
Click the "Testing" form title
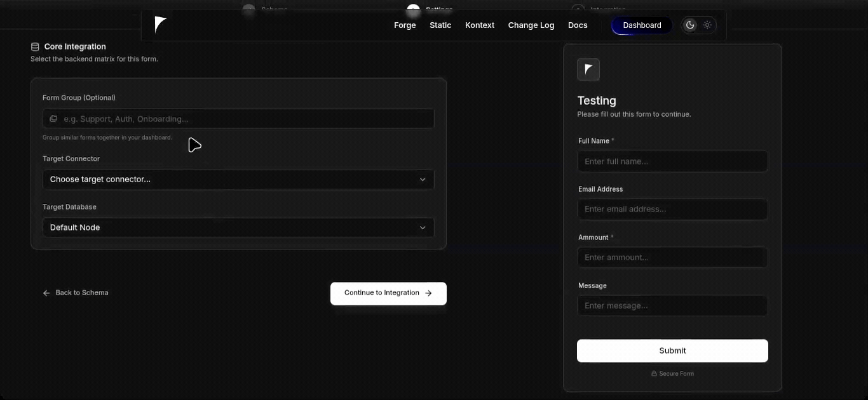(x=597, y=100)
